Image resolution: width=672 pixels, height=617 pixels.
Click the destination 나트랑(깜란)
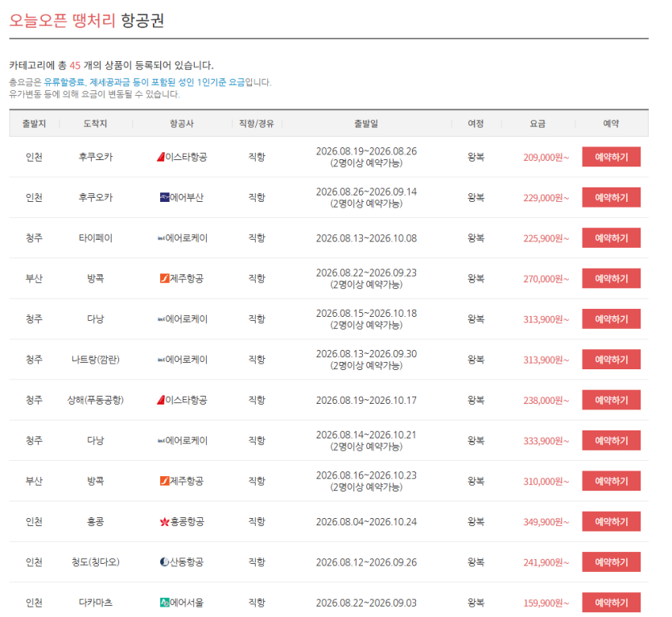[x=95, y=360]
